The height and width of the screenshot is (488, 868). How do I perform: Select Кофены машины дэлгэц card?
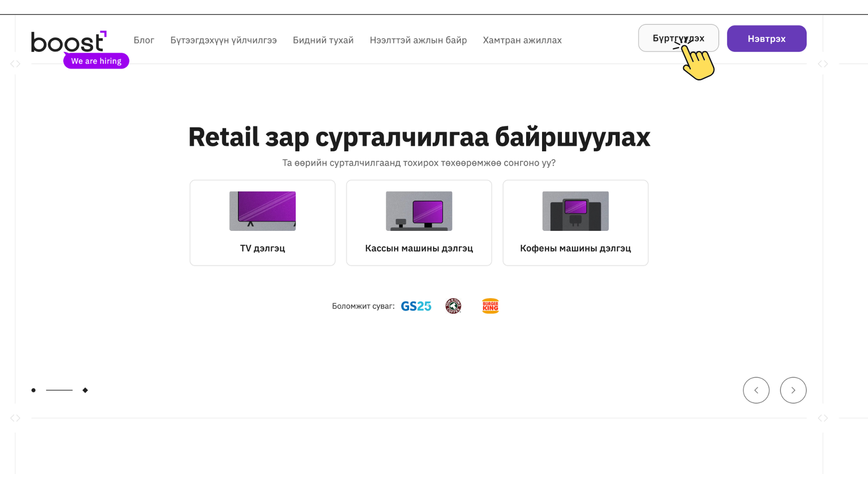point(575,223)
